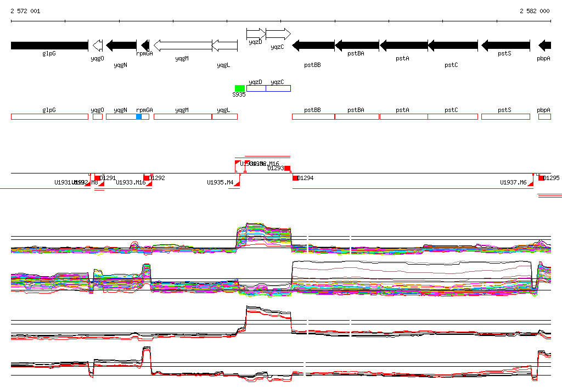The height and width of the screenshot is (392, 562).
Task: Select the black pstA gene arrow
Action: (x=404, y=46)
